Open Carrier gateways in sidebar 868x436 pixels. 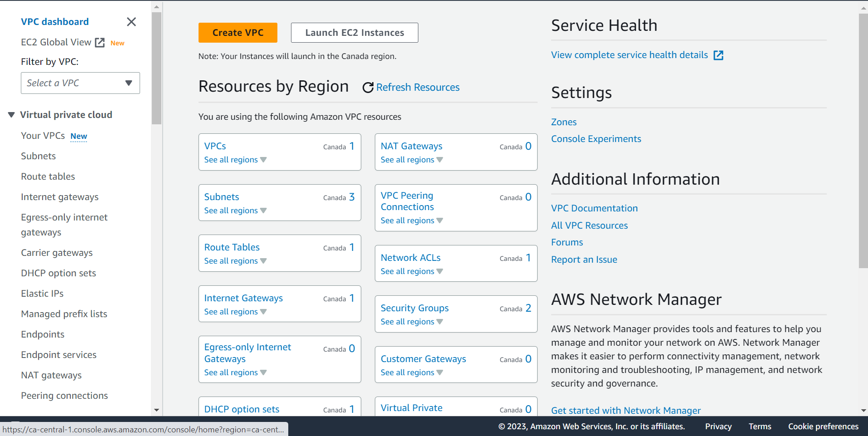57,253
